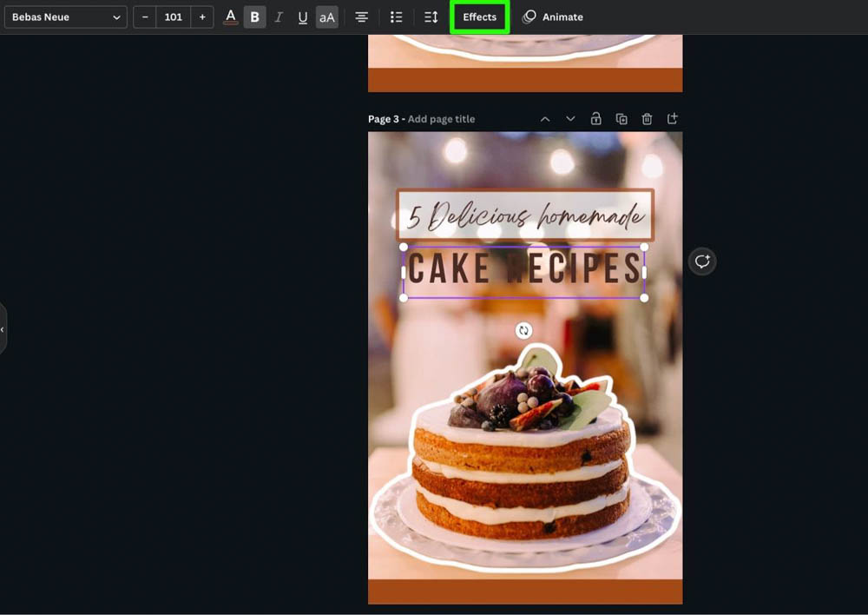868x615 pixels.
Task: Delete Page 3 with trash icon
Action: tap(647, 119)
